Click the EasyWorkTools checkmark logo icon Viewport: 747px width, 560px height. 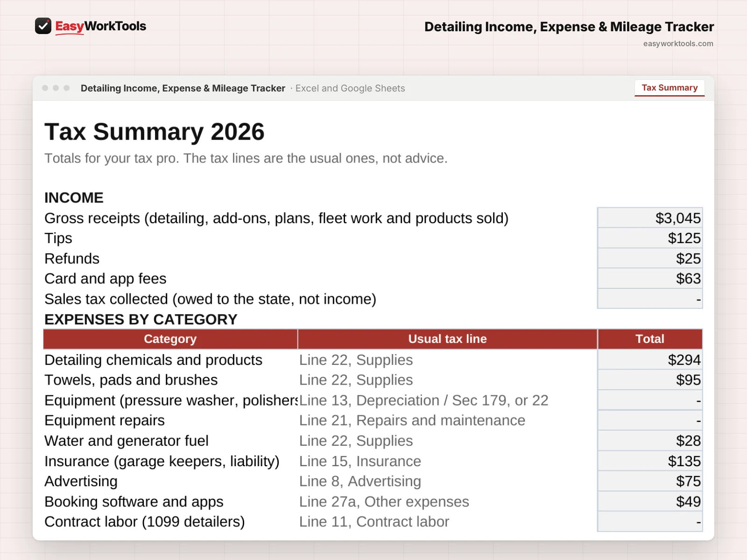(43, 26)
